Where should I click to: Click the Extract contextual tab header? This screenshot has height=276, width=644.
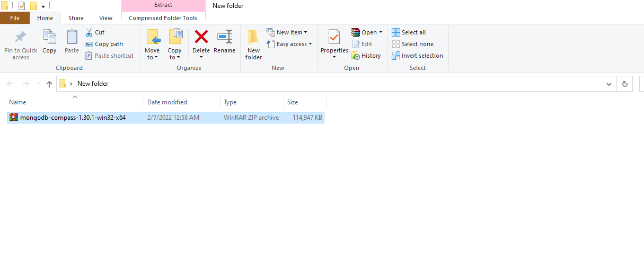pyautogui.click(x=163, y=5)
